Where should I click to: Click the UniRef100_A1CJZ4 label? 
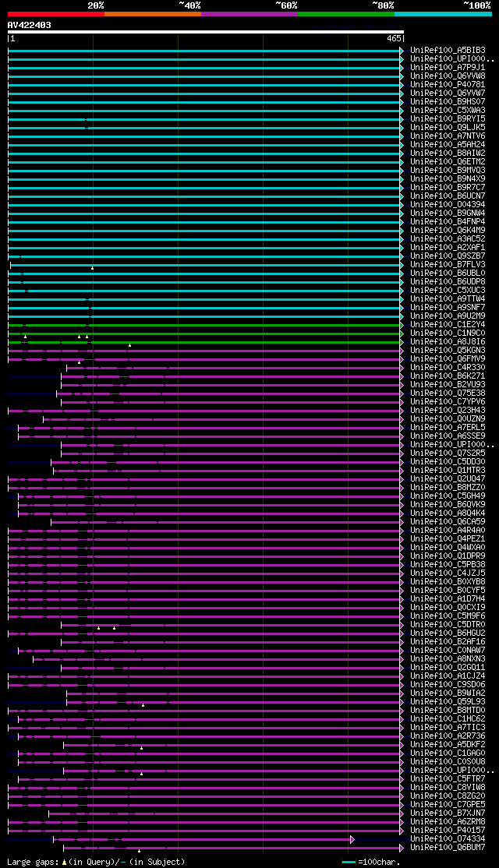point(448,676)
